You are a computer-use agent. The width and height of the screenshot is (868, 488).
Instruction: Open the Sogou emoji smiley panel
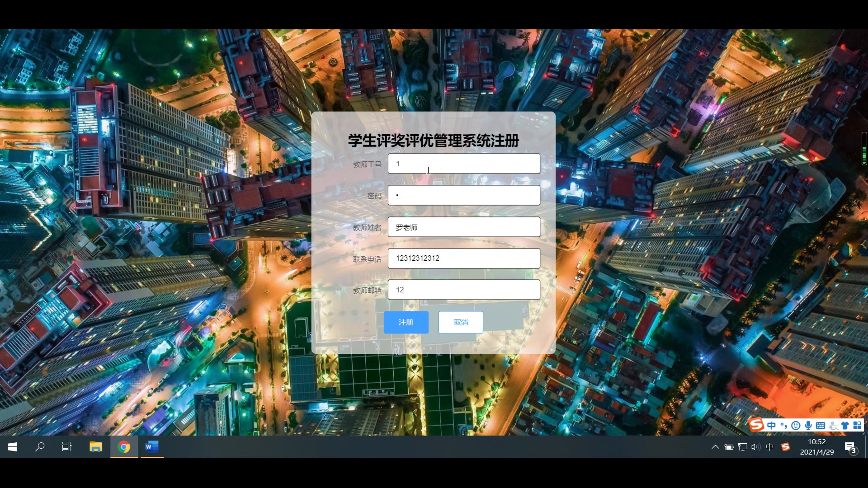(796, 425)
